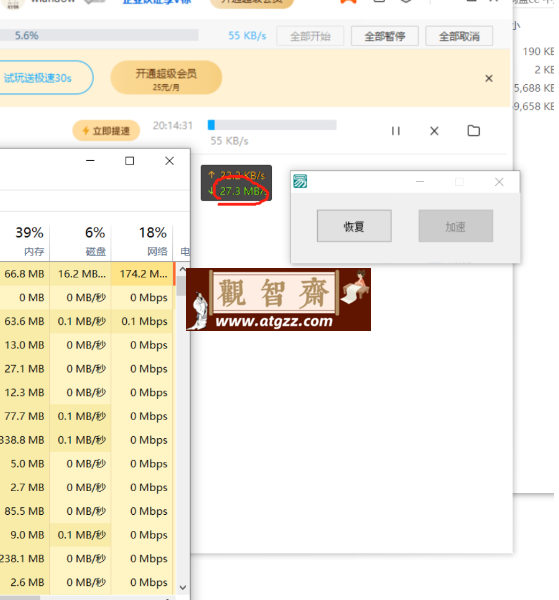
Task: Select the 0.1 Mbps network cell
Action: click(142, 321)
